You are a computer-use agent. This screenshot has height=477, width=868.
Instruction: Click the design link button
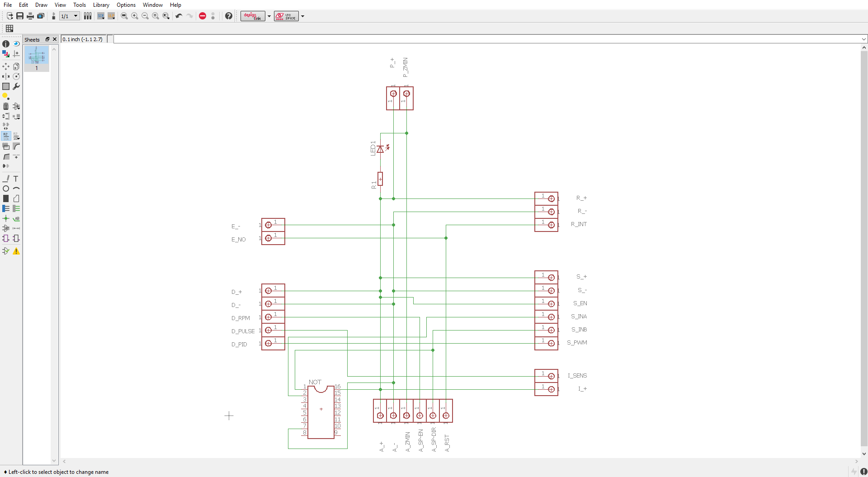(x=252, y=16)
